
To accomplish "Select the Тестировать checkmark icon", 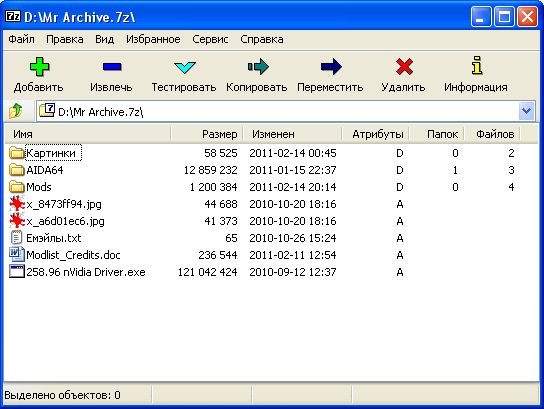I will [x=185, y=67].
